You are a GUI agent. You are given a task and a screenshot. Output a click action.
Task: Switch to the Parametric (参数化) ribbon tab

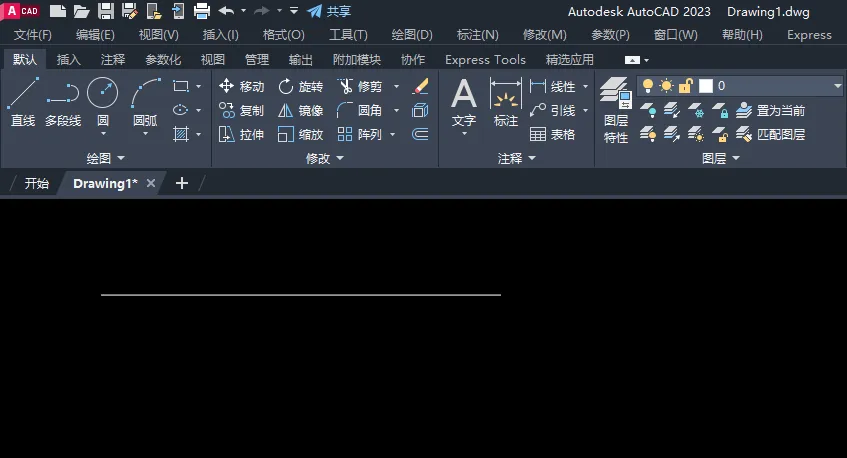coord(163,59)
